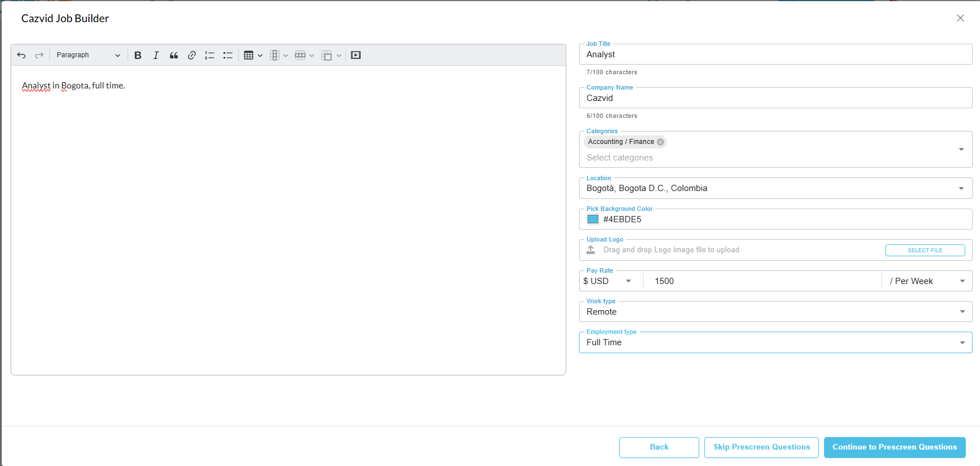Undo the last edit in the editor

point(22,55)
